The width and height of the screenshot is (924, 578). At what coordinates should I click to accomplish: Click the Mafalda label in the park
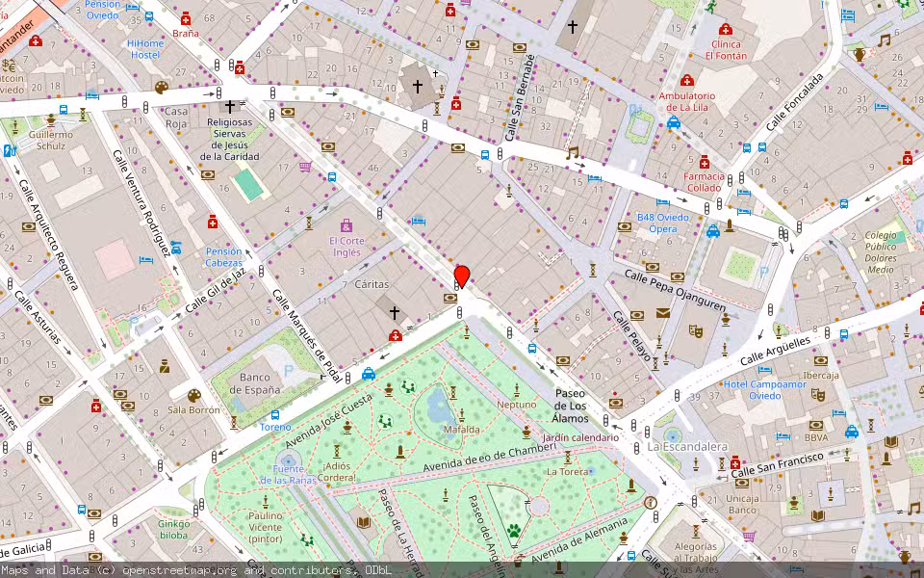(461, 430)
